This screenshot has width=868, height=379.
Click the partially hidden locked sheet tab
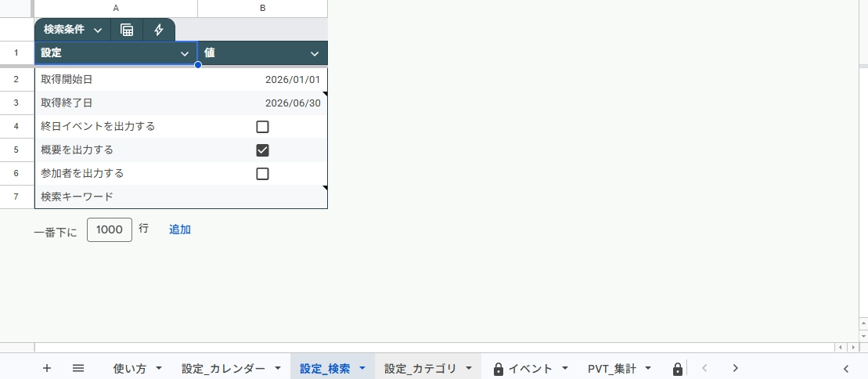677,369
